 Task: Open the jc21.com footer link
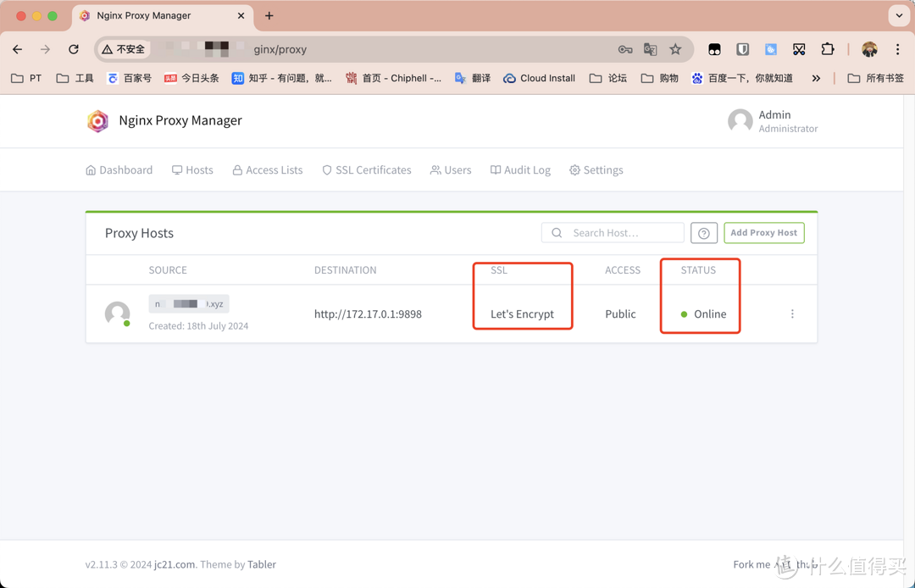pos(173,564)
